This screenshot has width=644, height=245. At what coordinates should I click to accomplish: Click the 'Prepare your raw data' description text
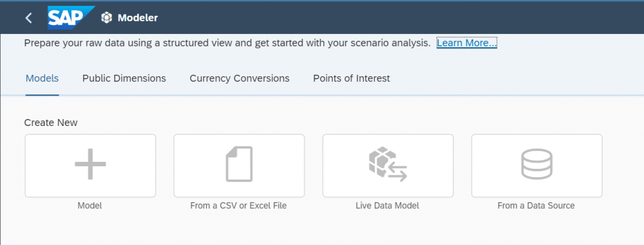pyautogui.click(x=227, y=43)
